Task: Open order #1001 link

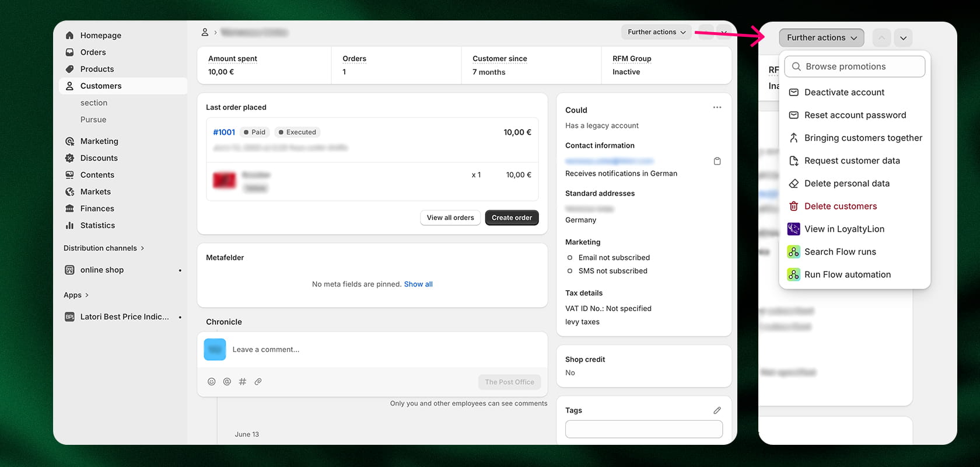Action: click(224, 133)
